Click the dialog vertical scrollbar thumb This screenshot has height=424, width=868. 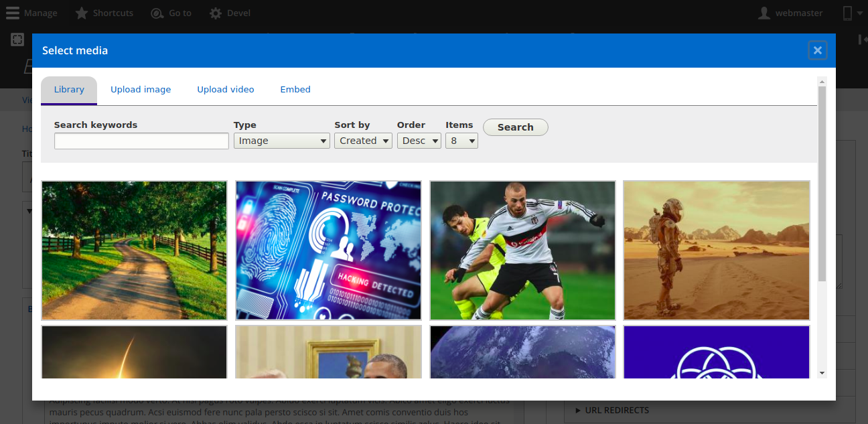point(822,184)
